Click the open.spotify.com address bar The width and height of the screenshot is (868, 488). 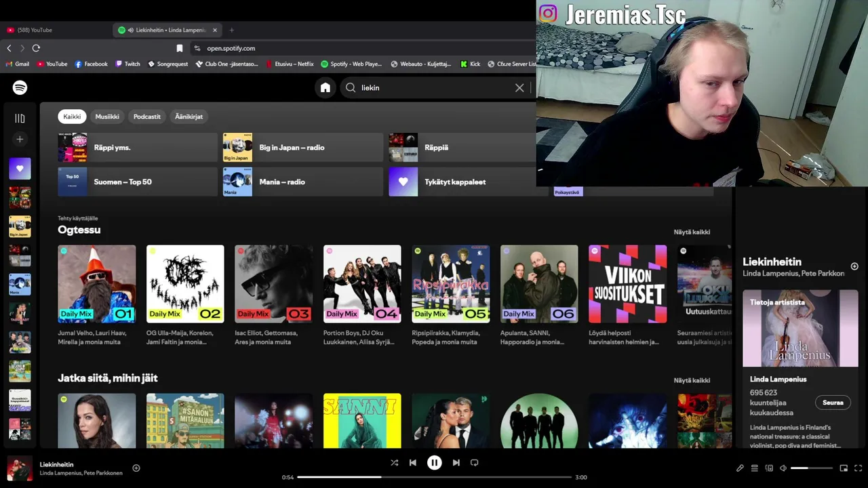[363, 48]
